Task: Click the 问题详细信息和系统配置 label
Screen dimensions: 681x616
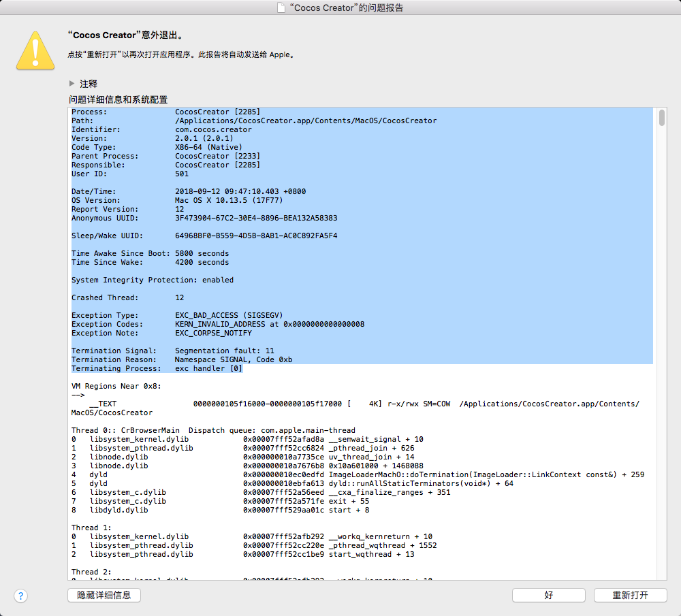Action: [118, 99]
